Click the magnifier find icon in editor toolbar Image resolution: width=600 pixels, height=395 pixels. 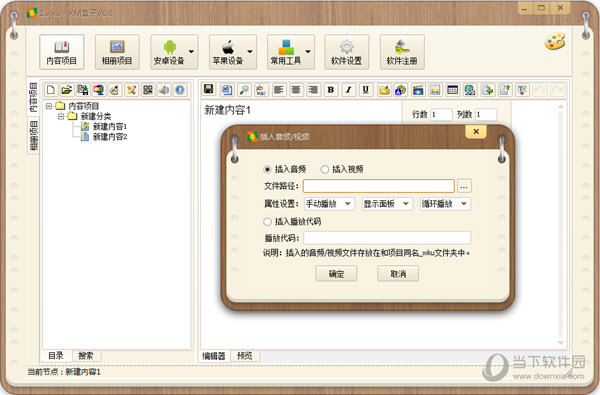244,90
